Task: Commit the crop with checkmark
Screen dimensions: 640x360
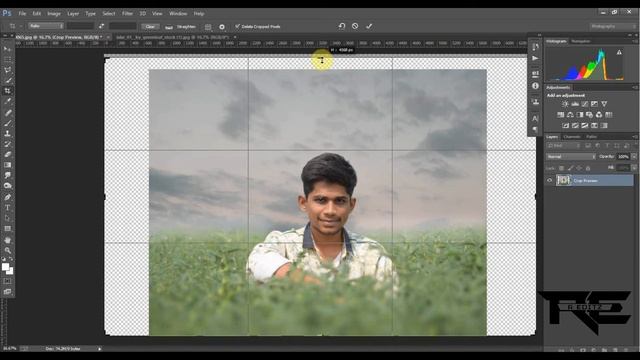Action: [x=369, y=26]
